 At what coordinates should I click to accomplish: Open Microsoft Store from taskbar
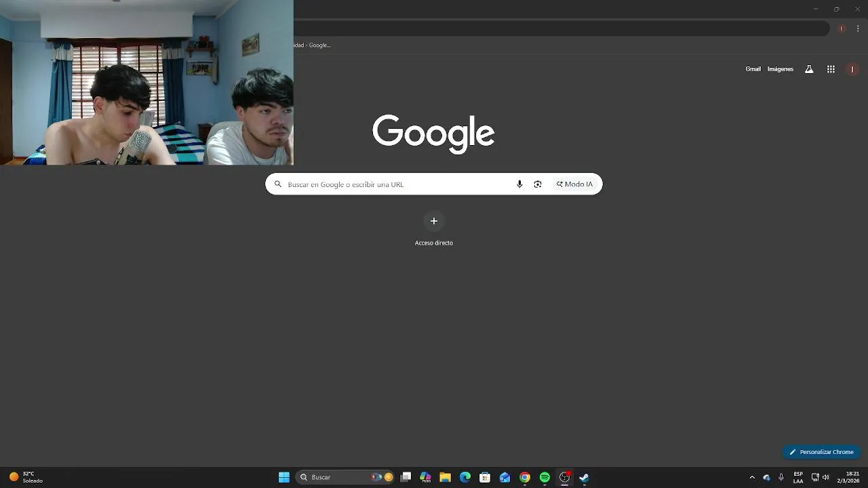(x=485, y=477)
